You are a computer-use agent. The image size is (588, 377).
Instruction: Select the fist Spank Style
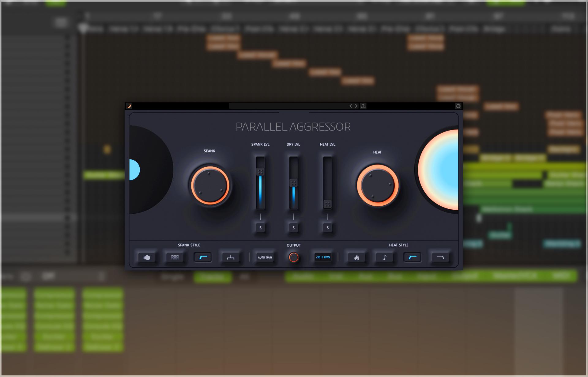click(147, 257)
